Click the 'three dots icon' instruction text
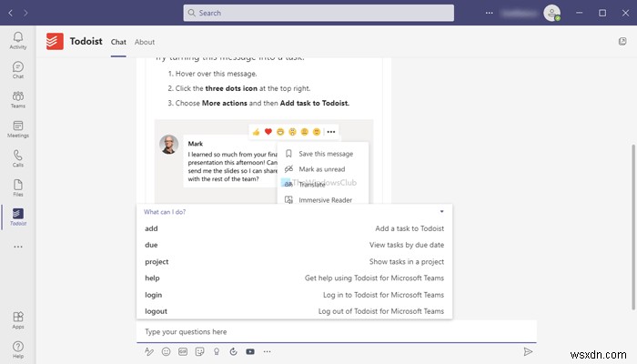 click(x=231, y=88)
